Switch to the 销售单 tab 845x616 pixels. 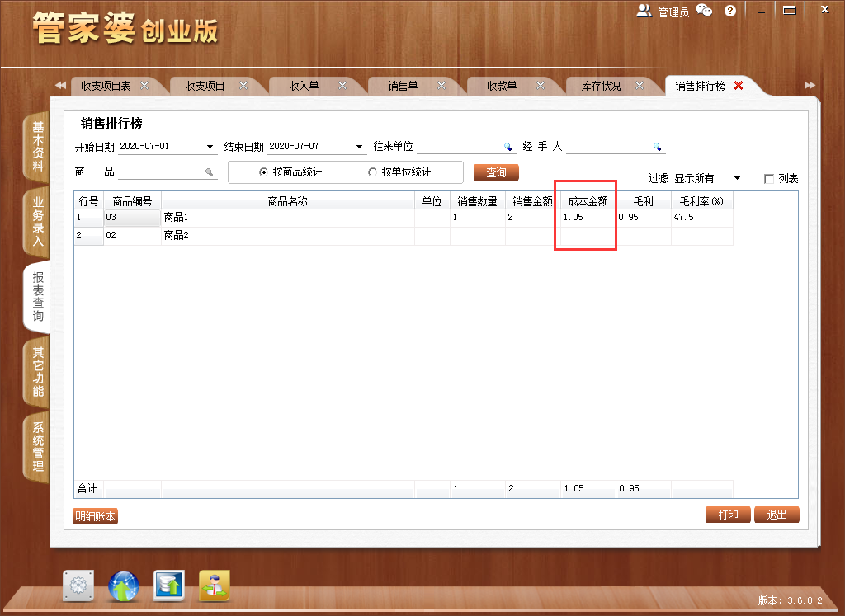click(x=403, y=86)
